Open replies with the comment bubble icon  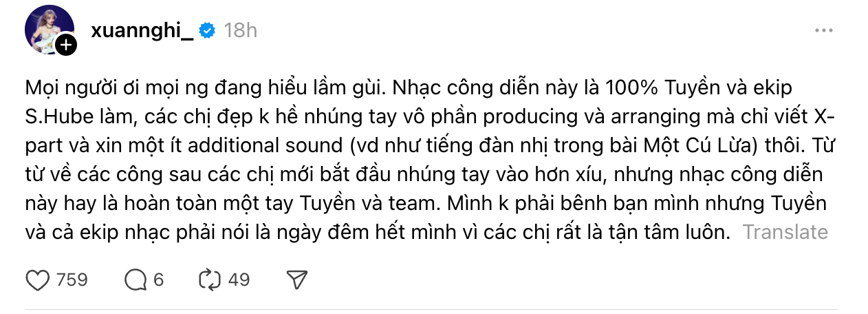pos(135,280)
